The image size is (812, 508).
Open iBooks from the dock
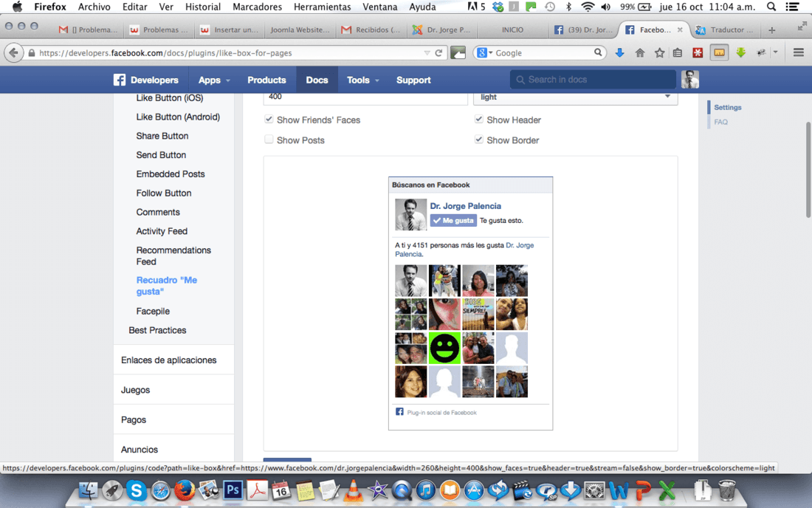450,490
